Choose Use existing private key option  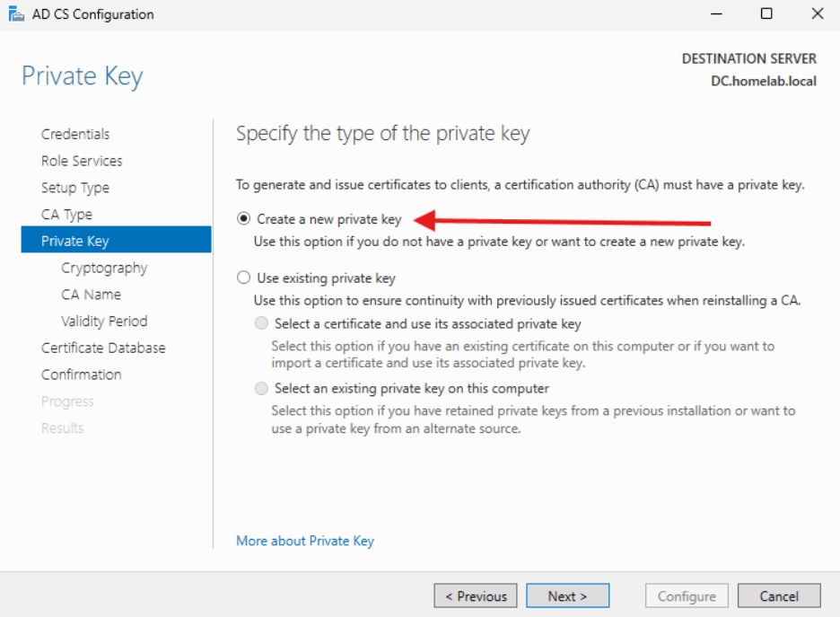tap(243, 278)
